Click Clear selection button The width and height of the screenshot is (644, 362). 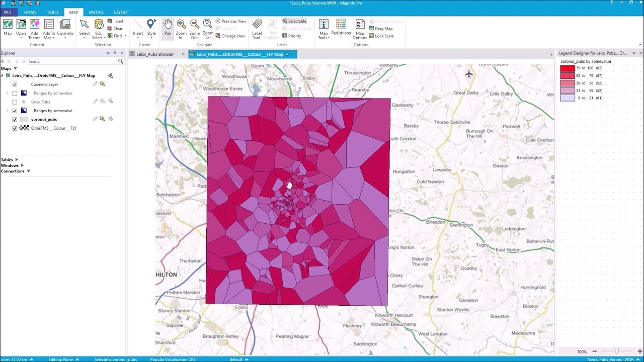coord(115,29)
